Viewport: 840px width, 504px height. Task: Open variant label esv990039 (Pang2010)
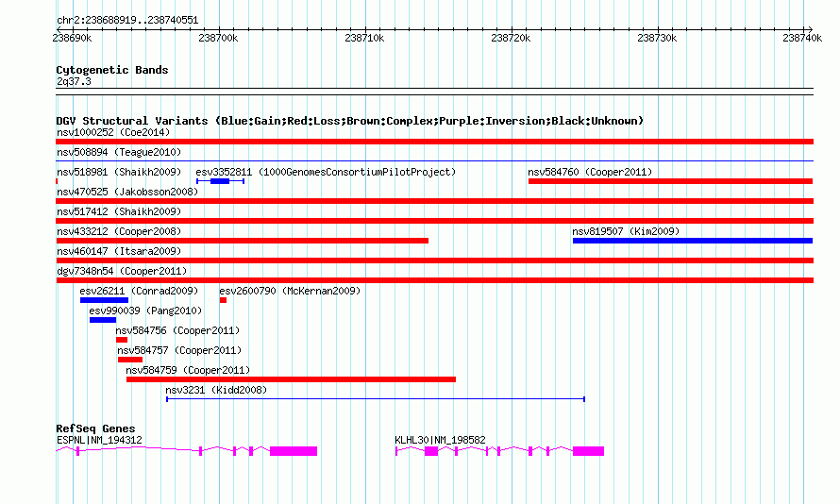point(145,311)
